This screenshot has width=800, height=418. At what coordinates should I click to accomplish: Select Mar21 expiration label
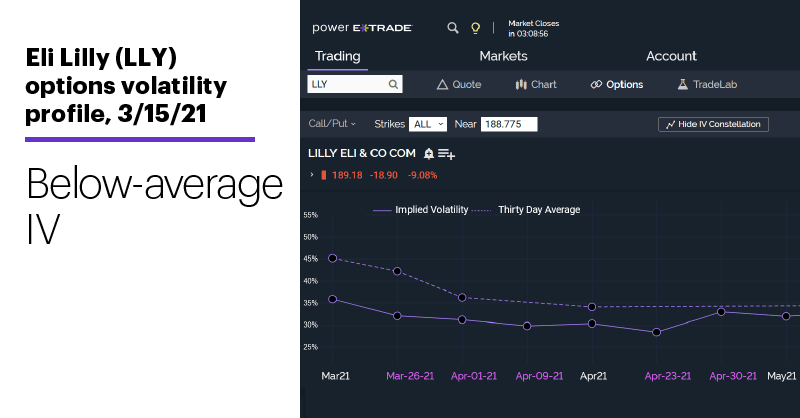tap(335, 376)
